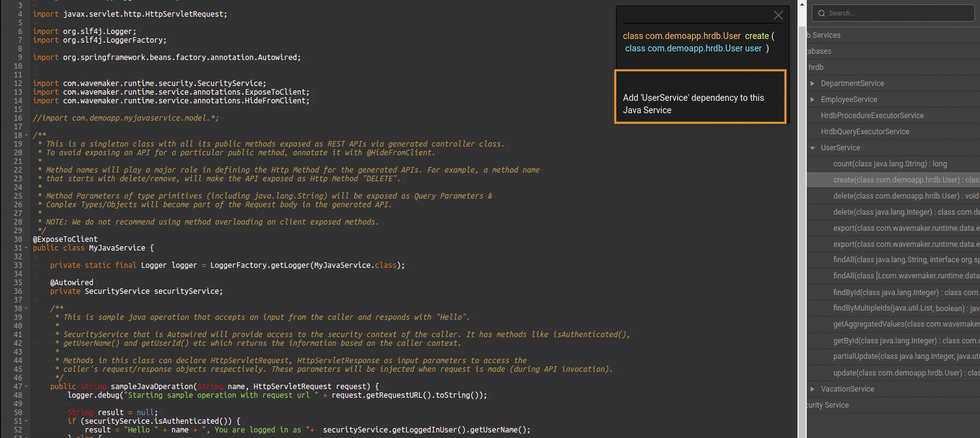Fold the if block at line 51
980x438 pixels.
pos(26,421)
